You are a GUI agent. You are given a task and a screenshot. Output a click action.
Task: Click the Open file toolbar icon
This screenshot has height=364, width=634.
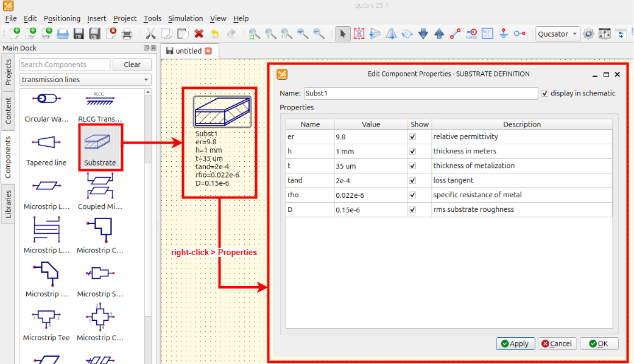point(63,33)
